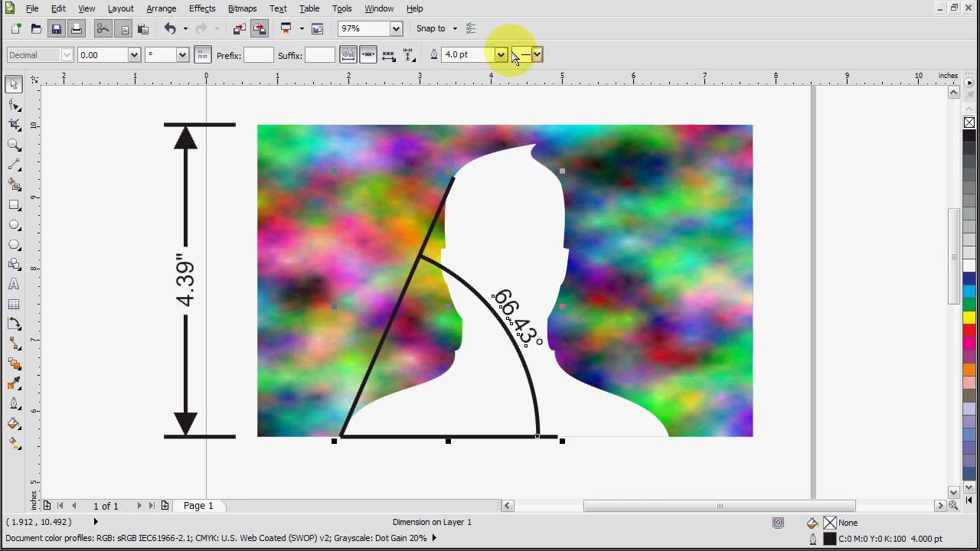Switch to the Page 1 tab
This screenshot has width=980, height=551.
coord(198,505)
